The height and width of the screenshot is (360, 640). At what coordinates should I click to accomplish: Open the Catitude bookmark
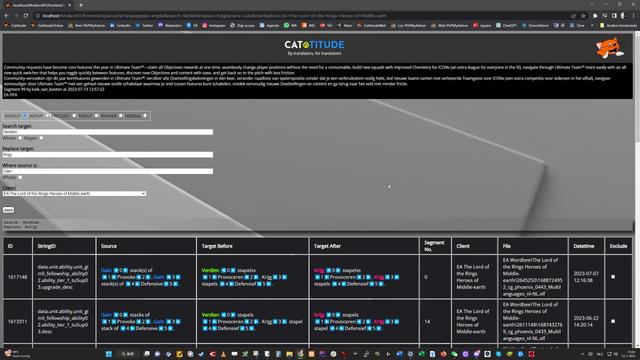click(15, 25)
